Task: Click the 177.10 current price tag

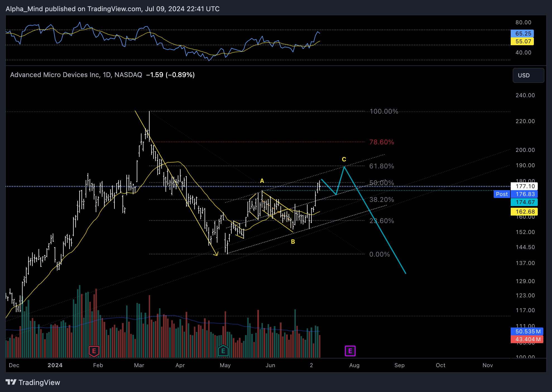Action: tap(524, 186)
